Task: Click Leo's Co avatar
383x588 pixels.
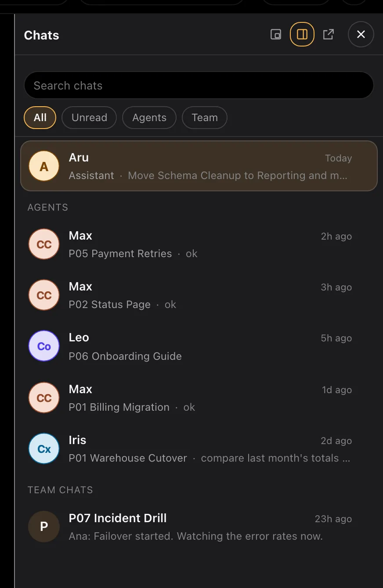Action: (x=44, y=346)
